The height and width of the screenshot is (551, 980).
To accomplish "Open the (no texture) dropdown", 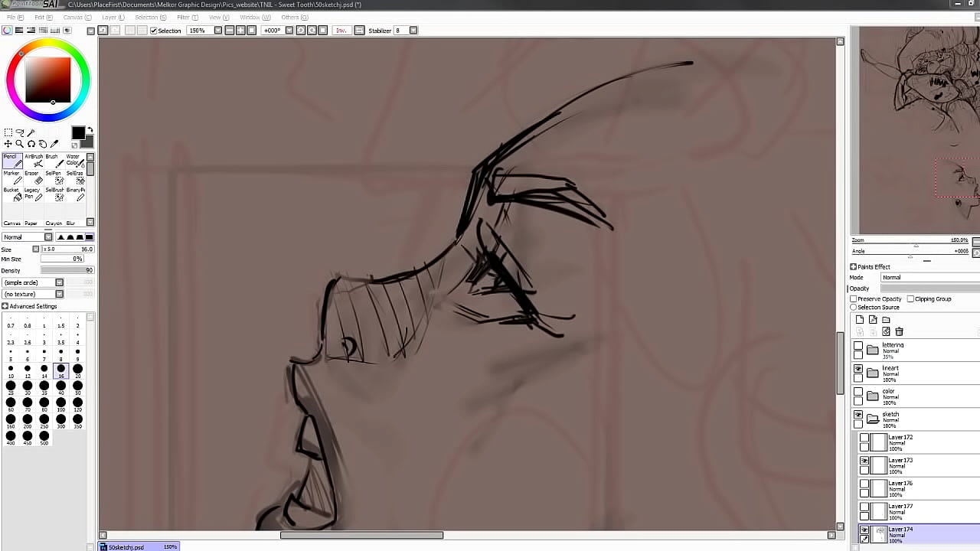I will coord(33,294).
